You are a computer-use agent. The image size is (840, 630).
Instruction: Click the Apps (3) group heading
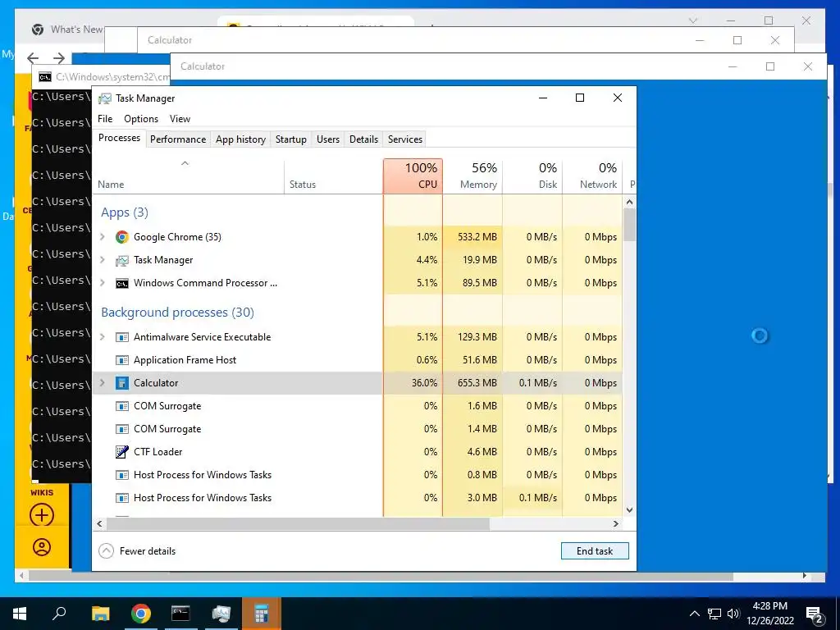click(x=125, y=212)
